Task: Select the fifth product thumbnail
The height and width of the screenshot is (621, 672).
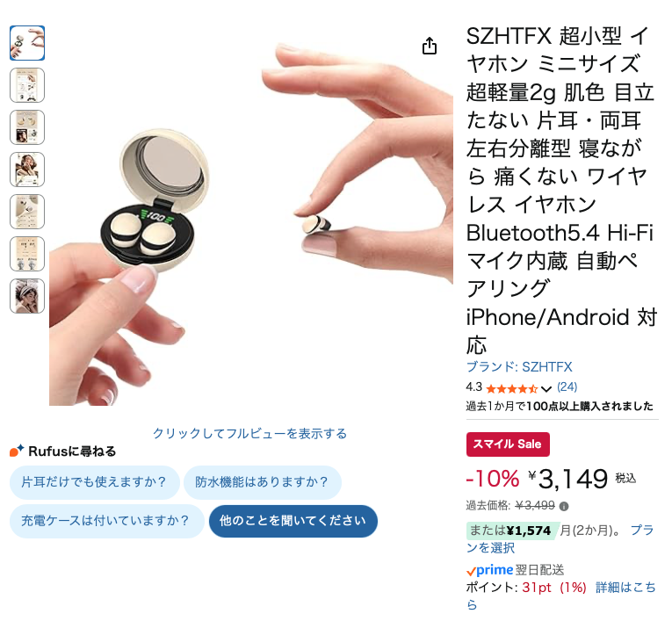Action: [x=27, y=212]
